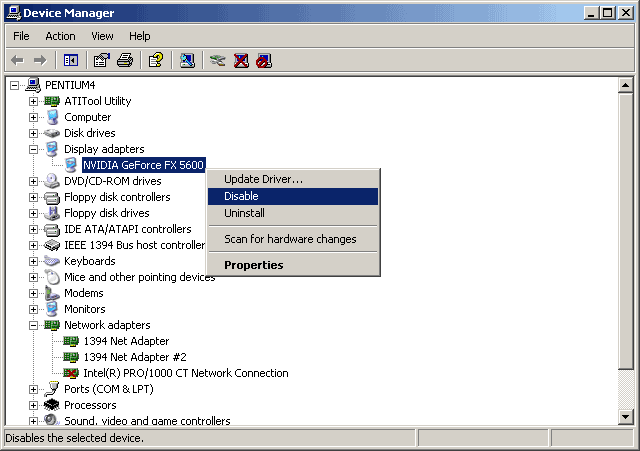The image size is (640, 451).
Task: Click the IDE ATA/ATAPI controllers icon
Action: [x=52, y=229]
